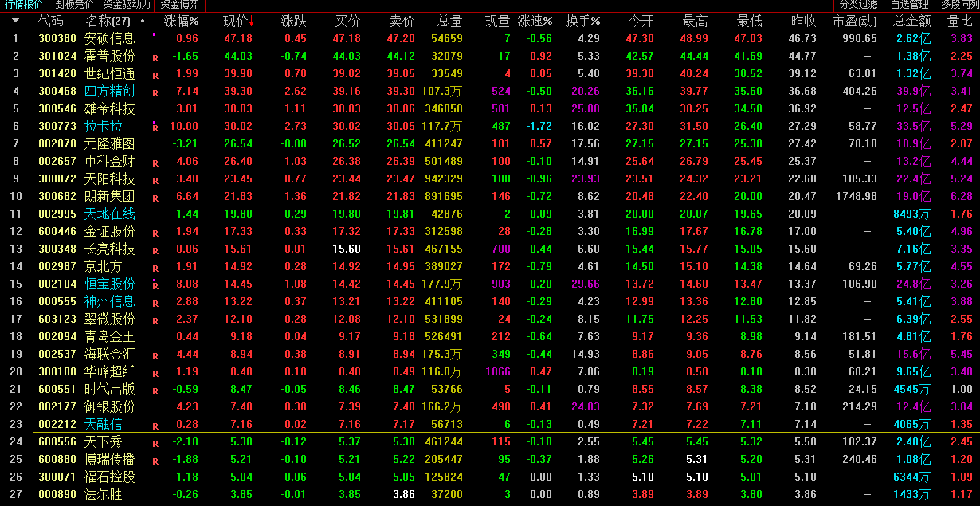Screen dimensions: 980x506
Task: Sort by the 名称(27) column header
Action: pyautogui.click(x=108, y=21)
